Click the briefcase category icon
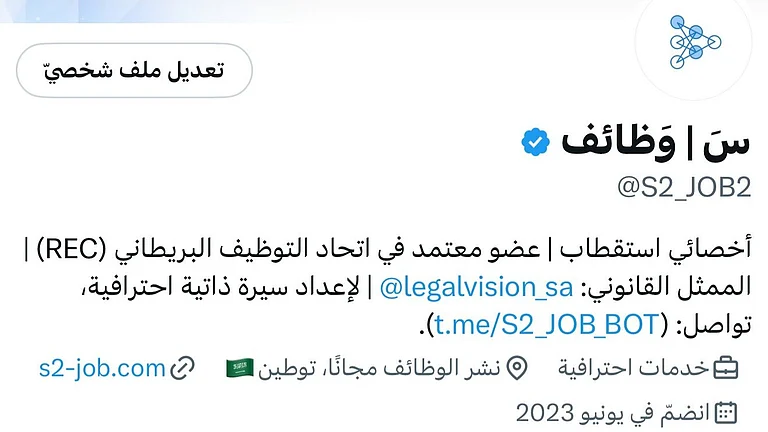Screen dimensions: 768x432 (x=726, y=368)
